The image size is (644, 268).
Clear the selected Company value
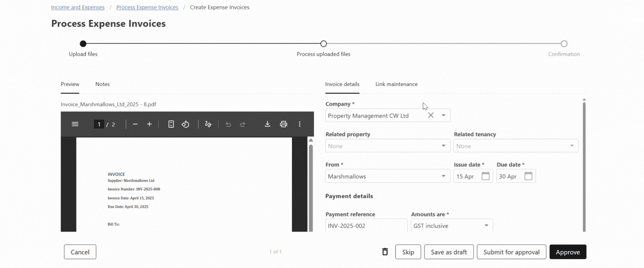(431, 115)
